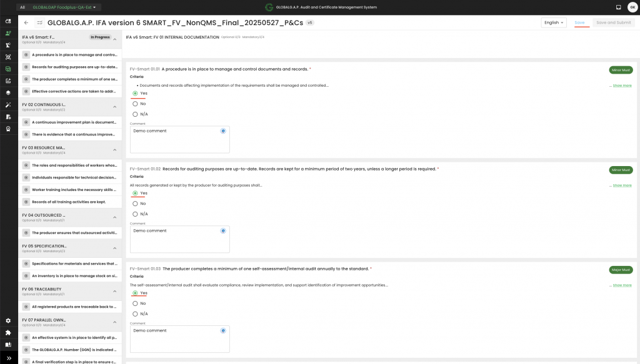Open the book icon in the left sidebar

point(8,344)
